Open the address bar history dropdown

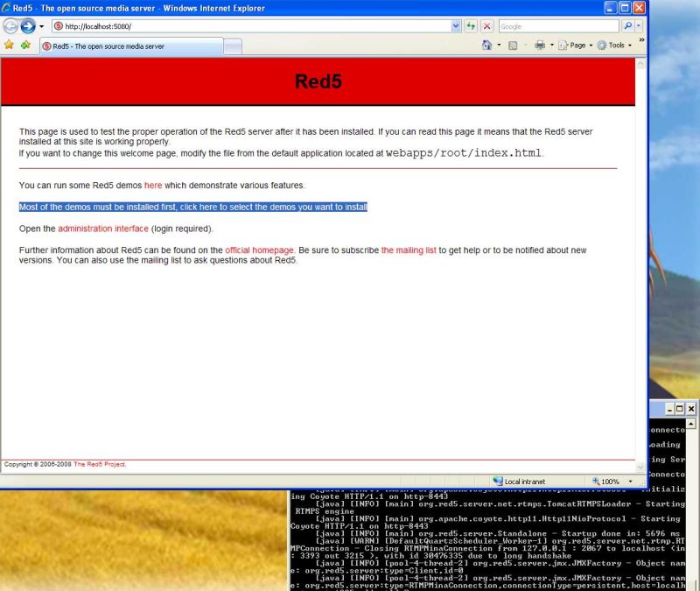point(454,25)
